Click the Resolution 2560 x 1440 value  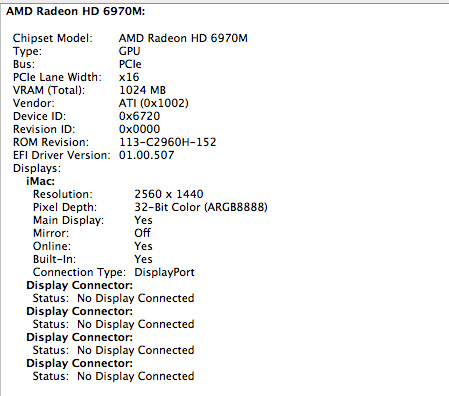tap(169, 194)
